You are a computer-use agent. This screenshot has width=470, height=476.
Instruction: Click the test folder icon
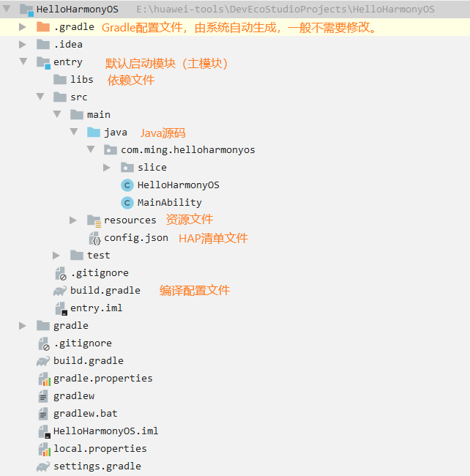pyautogui.click(x=77, y=256)
